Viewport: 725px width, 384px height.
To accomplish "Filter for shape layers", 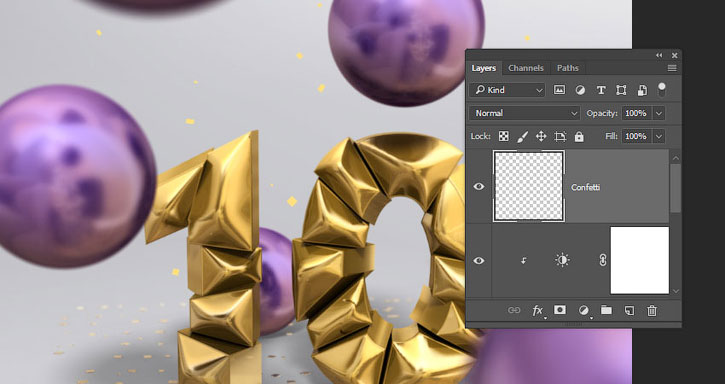I will pyautogui.click(x=621, y=90).
